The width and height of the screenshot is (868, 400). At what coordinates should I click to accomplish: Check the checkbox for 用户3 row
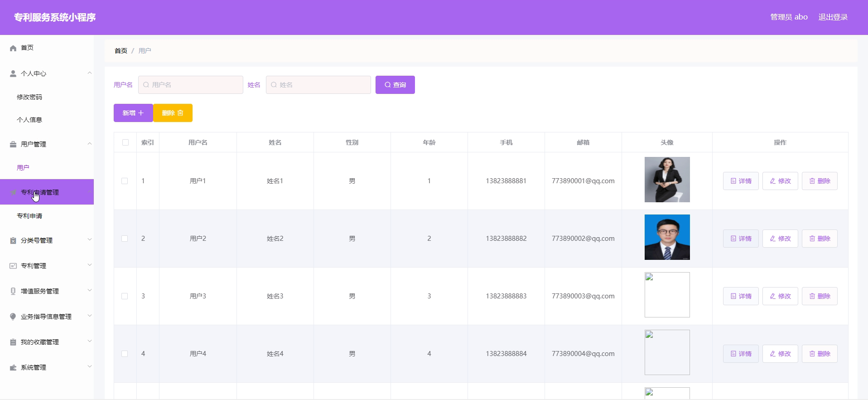125,296
